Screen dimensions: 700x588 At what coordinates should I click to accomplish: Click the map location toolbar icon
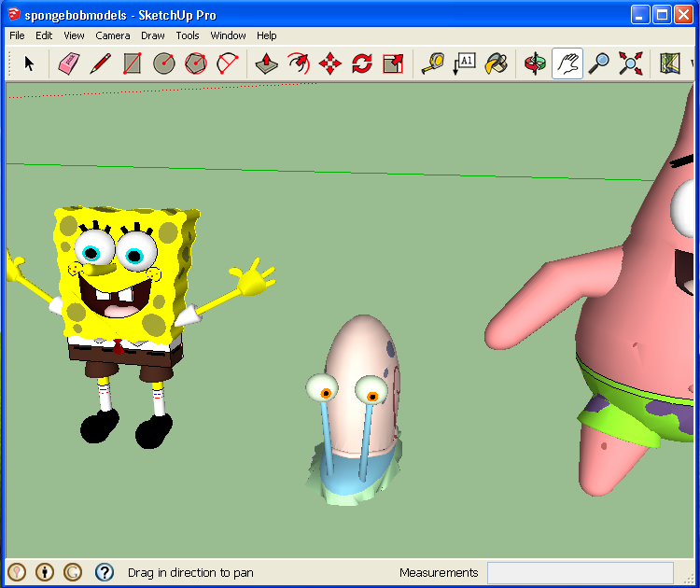pos(669,63)
